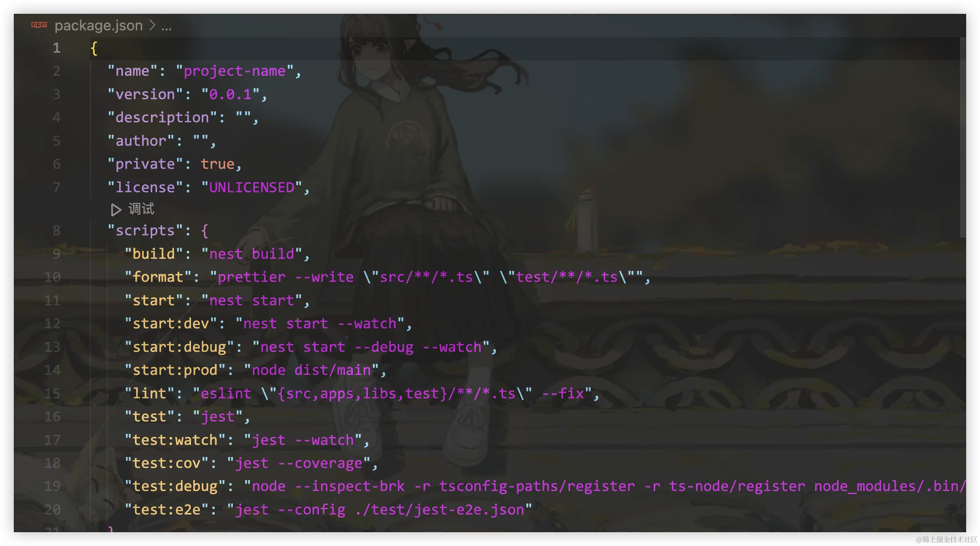Click the 调试 code lens link
This screenshot has height=546, width=980.
pos(141,209)
